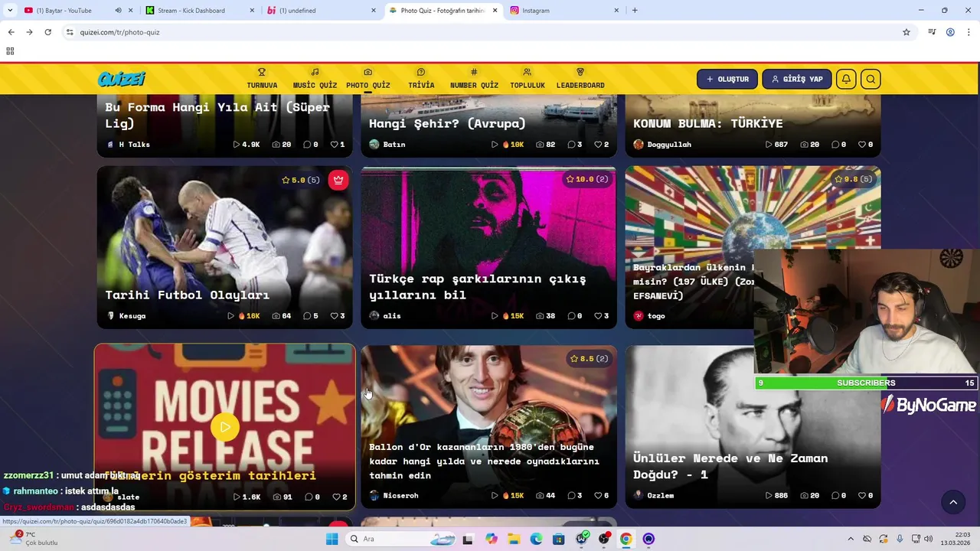Screen dimensions: 980x551
Task: Click the Giriş Yap login button
Action: click(x=796, y=79)
